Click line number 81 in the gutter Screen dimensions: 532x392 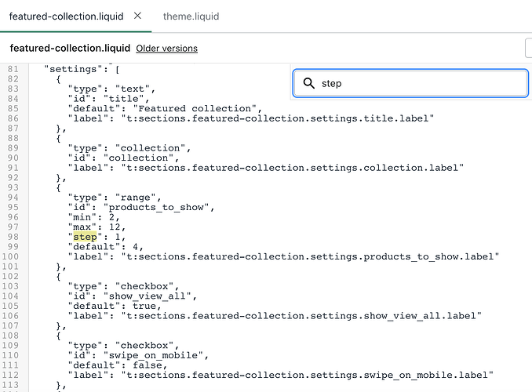(x=12, y=70)
